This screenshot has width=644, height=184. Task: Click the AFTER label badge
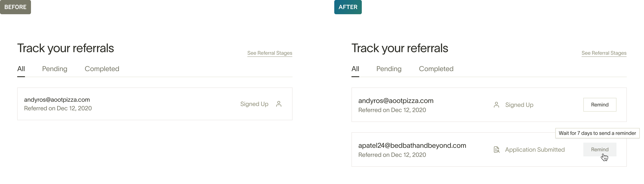point(348,7)
